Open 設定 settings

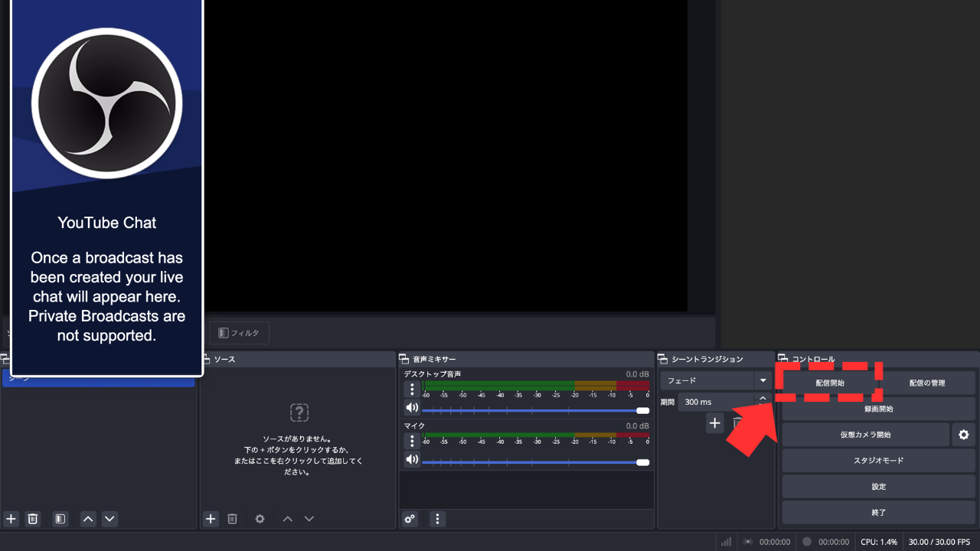coord(879,487)
